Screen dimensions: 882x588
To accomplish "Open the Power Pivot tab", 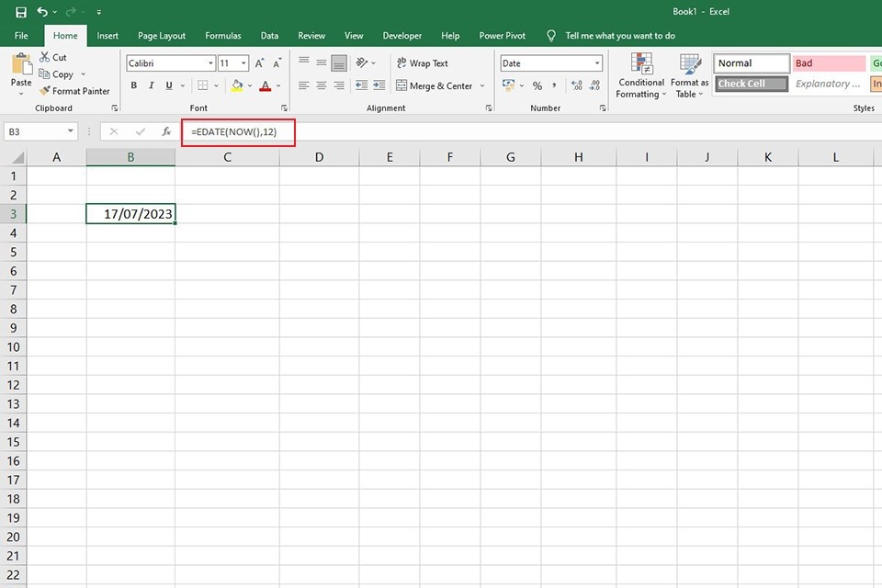I will pyautogui.click(x=502, y=35).
